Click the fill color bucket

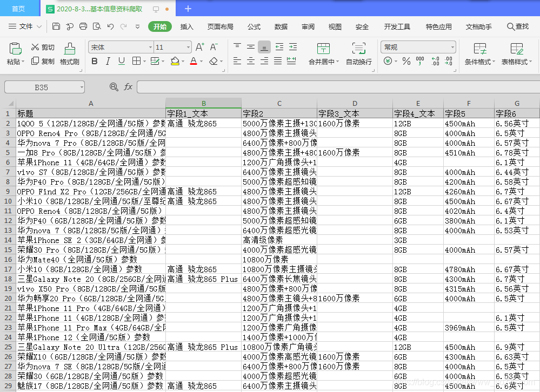point(175,61)
